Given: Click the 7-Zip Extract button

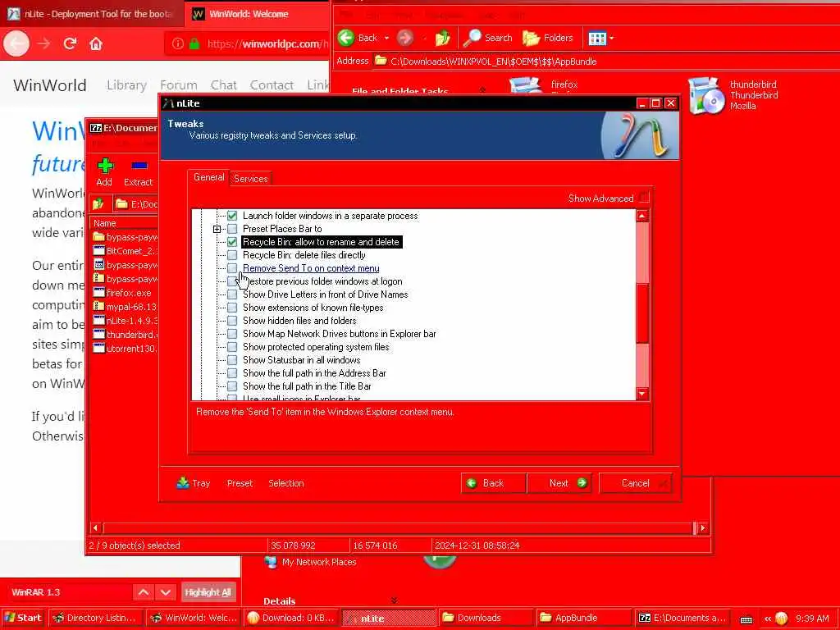Looking at the screenshot, I should pos(138,172).
